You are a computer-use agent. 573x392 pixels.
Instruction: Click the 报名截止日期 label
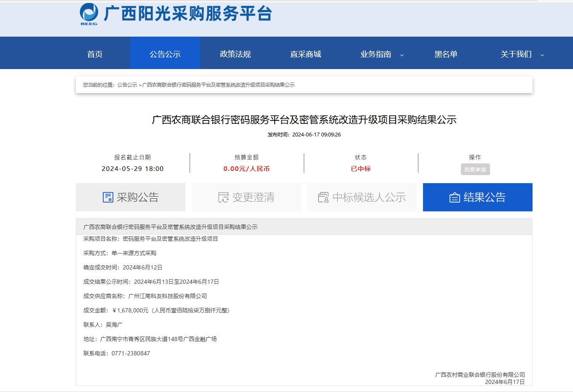coord(132,157)
